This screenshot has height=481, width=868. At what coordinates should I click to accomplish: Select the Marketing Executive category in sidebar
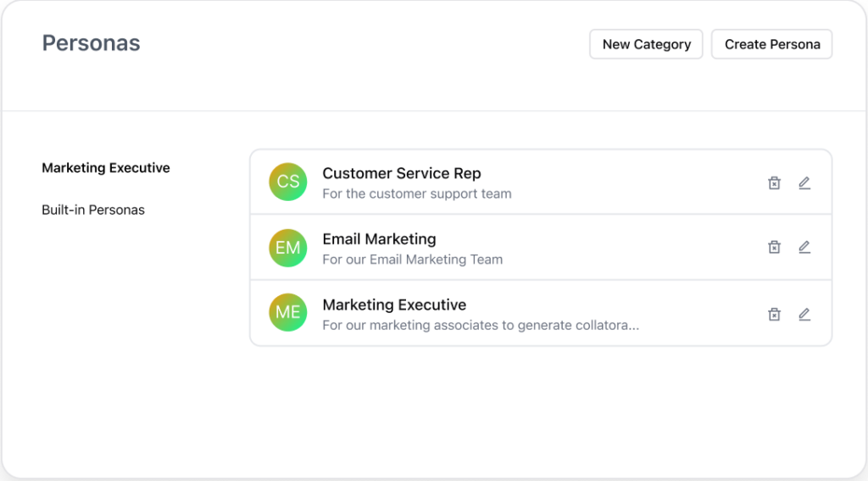click(106, 168)
